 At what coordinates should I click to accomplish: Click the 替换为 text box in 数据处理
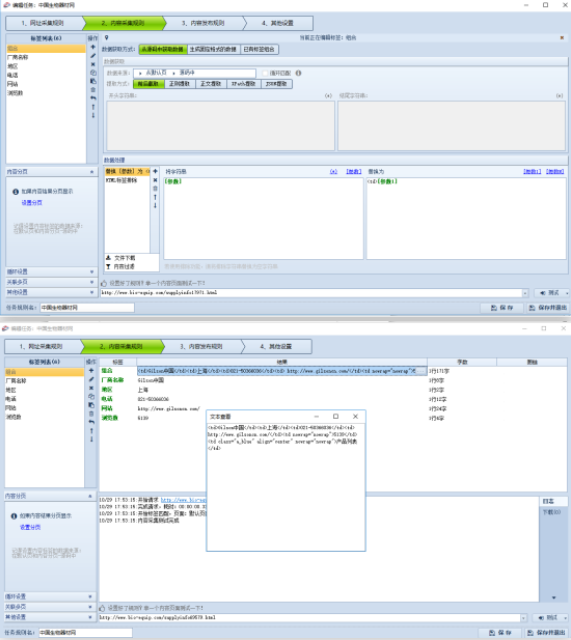pos(466,218)
